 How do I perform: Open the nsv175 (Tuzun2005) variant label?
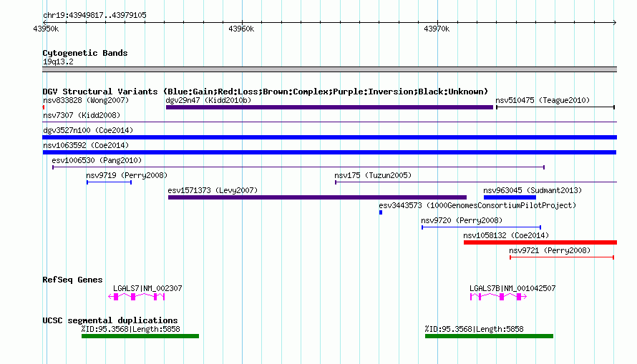coord(373,175)
